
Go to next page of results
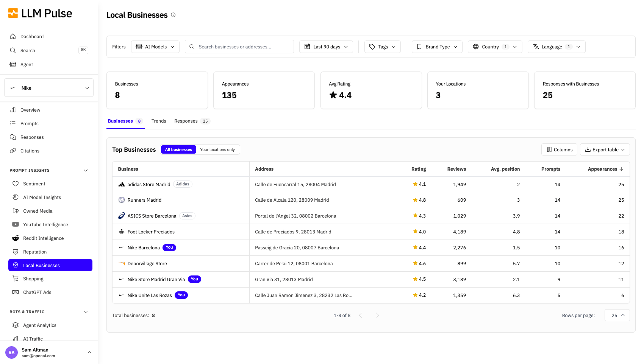(x=377, y=315)
